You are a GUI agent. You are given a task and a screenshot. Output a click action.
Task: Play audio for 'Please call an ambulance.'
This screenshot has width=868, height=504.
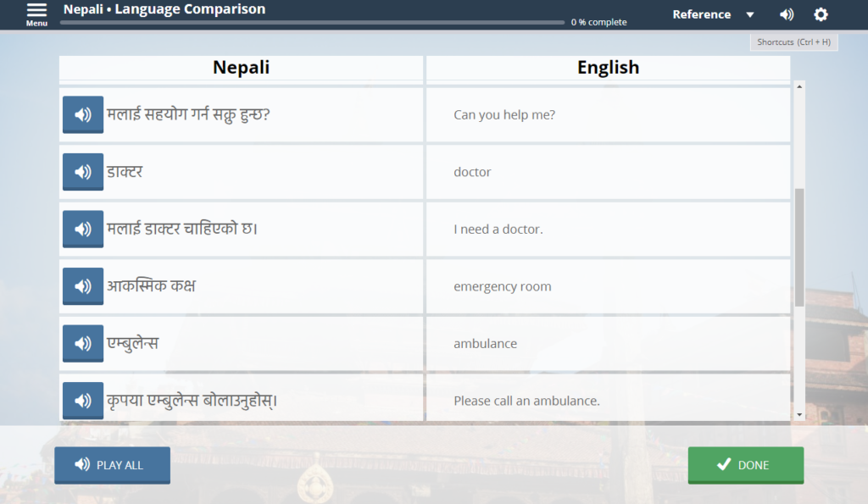[x=83, y=401]
